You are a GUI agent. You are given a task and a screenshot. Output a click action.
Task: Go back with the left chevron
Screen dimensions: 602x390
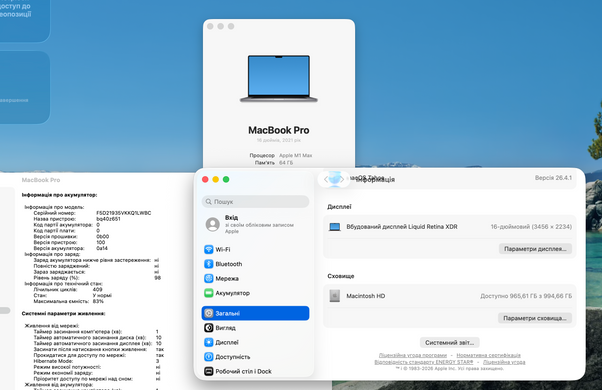(x=326, y=179)
